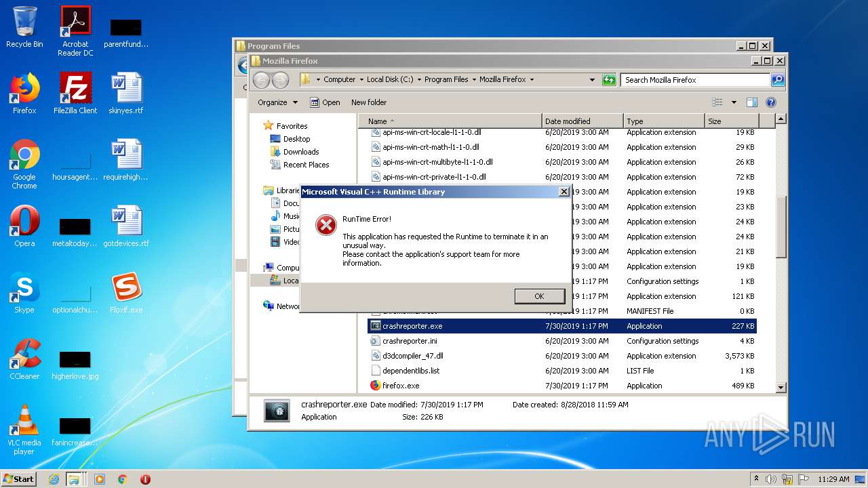Click New folder in toolbar
The image size is (868, 488).
[x=369, y=102]
